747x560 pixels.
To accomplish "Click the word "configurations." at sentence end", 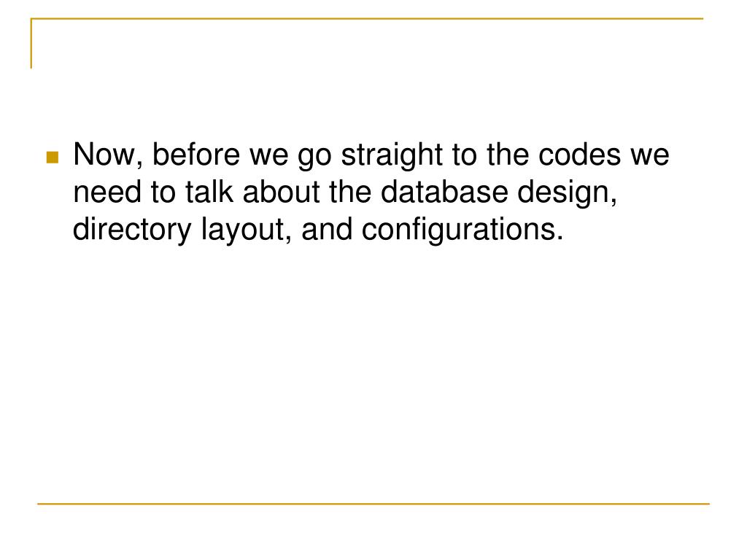I will (x=462, y=231).
